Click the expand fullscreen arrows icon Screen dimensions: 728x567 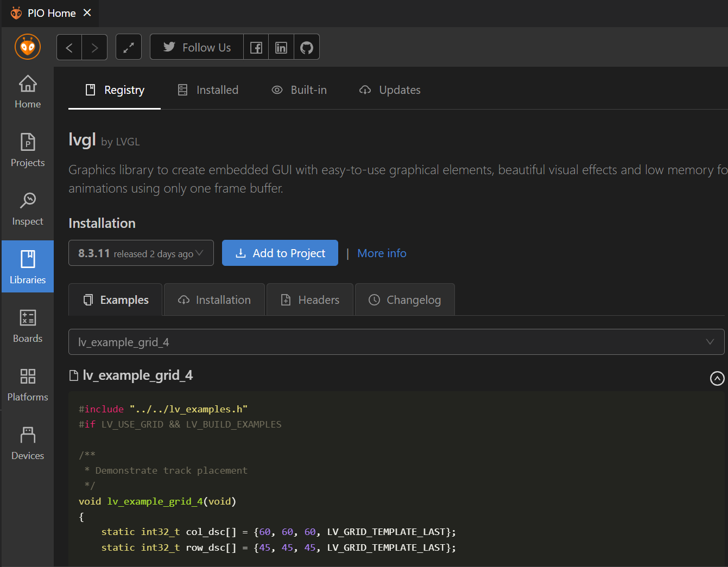click(129, 48)
